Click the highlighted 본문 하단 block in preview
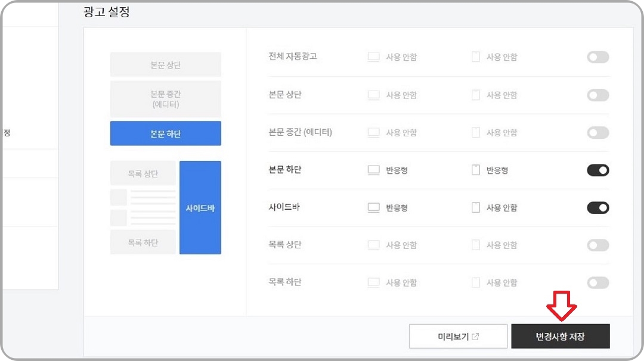Viewport: 644px width, 361px height. [165, 133]
